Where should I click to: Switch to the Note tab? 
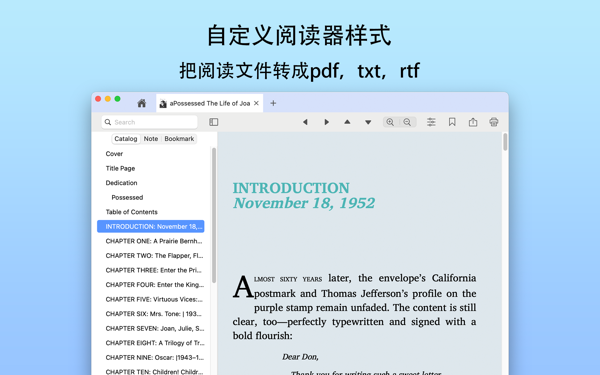(151, 139)
